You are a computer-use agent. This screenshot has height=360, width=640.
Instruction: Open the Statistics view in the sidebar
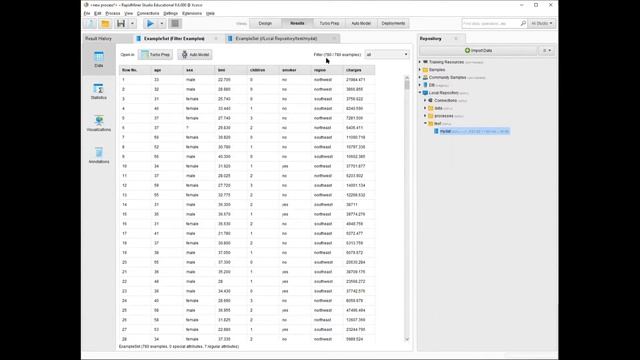[x=99, y=91]
